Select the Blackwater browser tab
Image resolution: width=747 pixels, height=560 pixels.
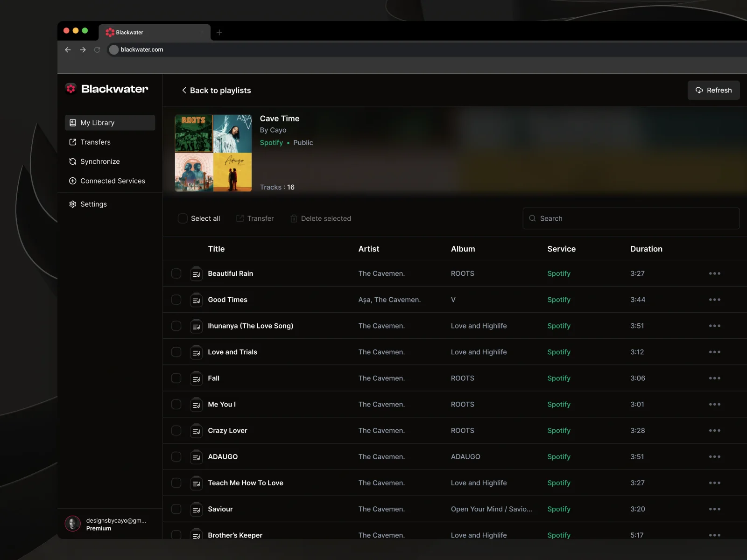click(155, 32)
